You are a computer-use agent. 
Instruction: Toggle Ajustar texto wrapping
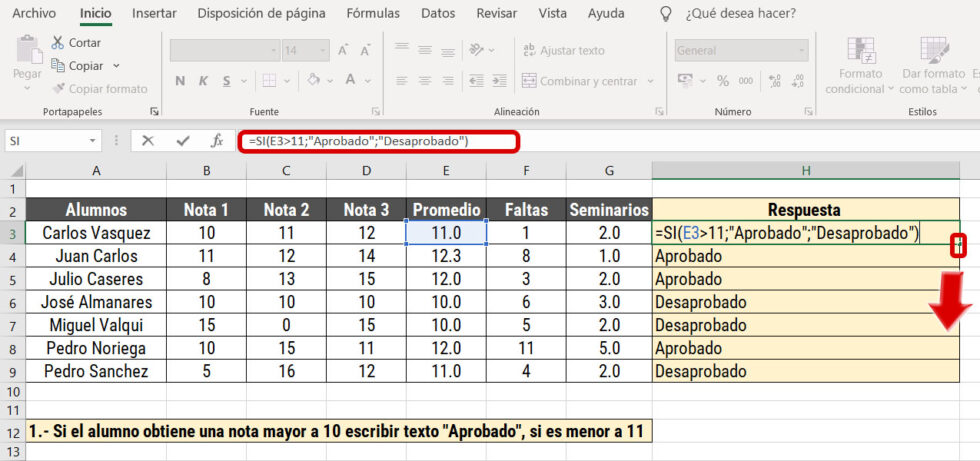[562, 50]
